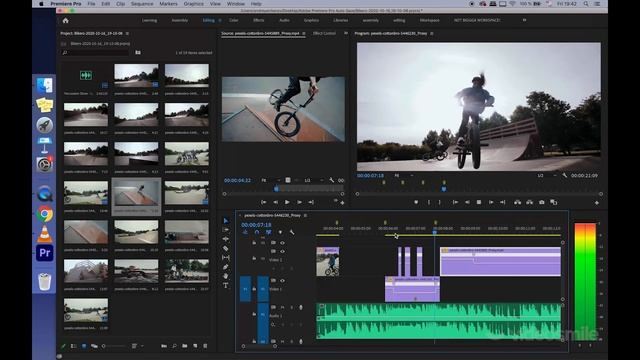Viewport: 640px width, 360px height.
Task: Open the Markers menu
Action: 168,4
